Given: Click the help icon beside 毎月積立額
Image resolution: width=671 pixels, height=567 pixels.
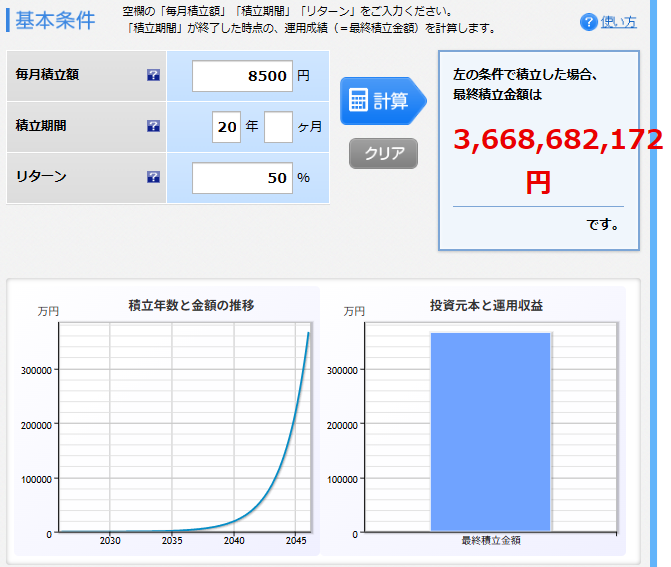Looking at the screenshot, I should pyautogui.click(x=153, y=75).
